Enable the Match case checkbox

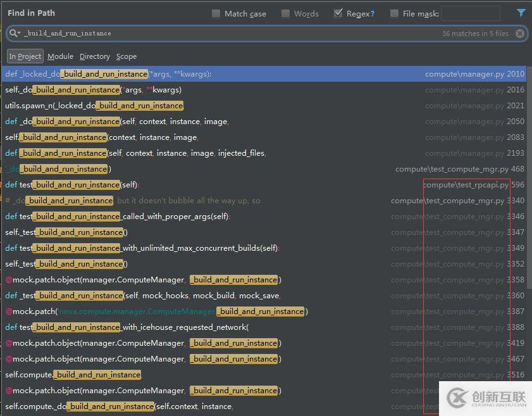[x=216, y=13]
